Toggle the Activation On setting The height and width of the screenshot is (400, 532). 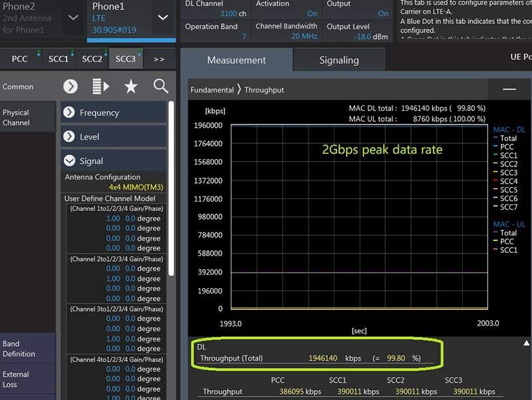pos(312,13)
